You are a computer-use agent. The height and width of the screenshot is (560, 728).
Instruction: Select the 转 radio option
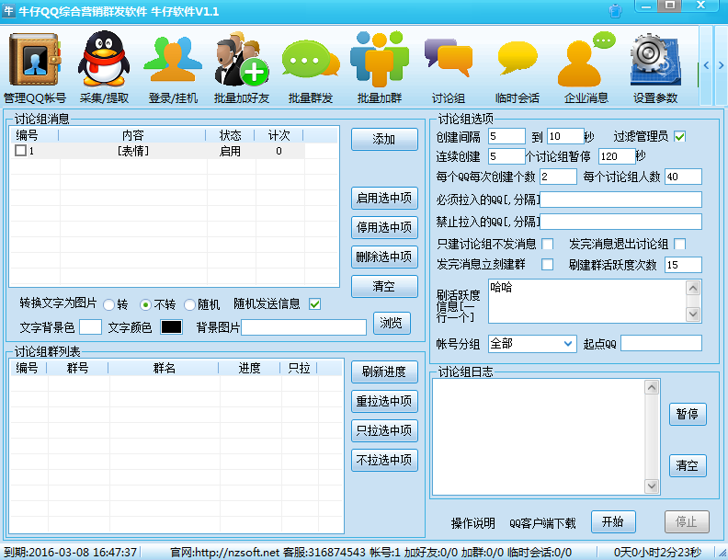click(109, 304)
